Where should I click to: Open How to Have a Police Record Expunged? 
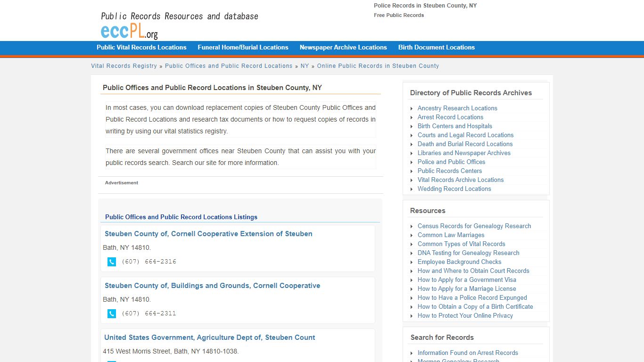[x=472, y=298]
